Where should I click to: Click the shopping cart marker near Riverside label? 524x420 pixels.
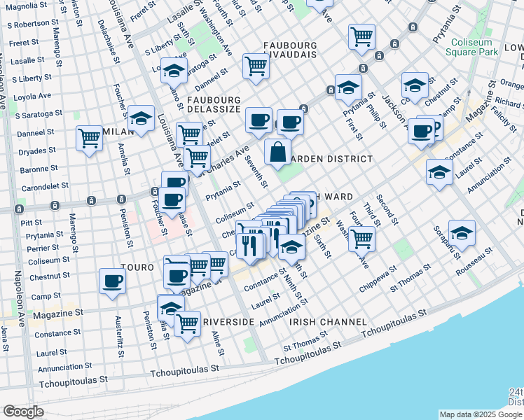187,324
